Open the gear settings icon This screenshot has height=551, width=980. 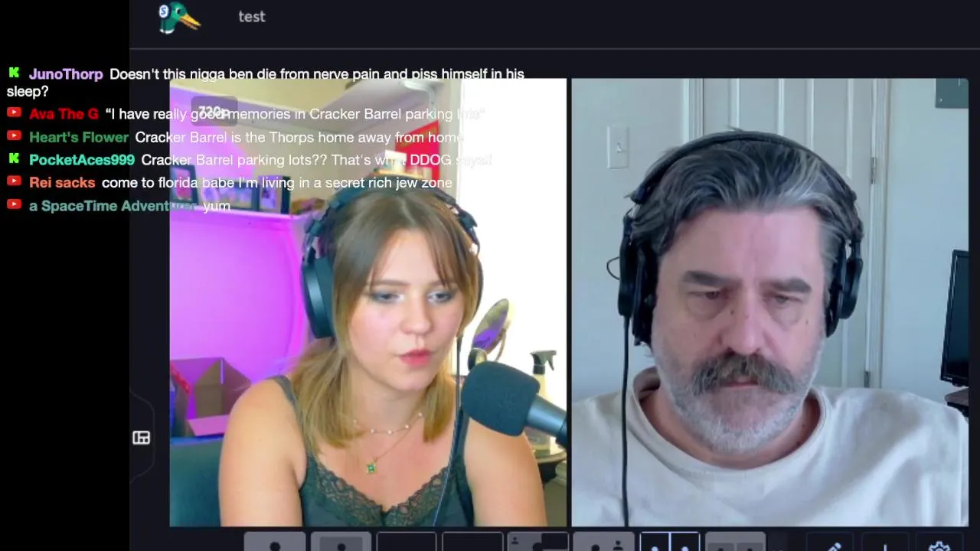[x=939, y=546]
